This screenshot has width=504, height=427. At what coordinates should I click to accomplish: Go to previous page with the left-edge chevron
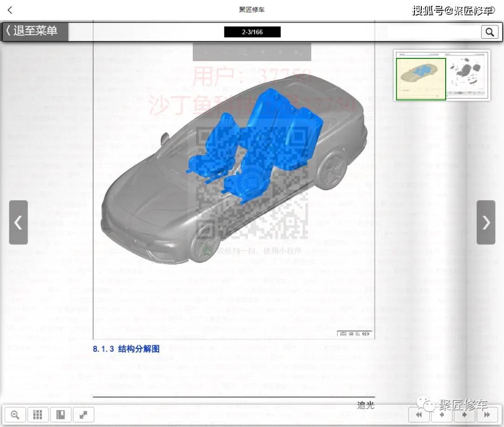click(x=18, y=222)
